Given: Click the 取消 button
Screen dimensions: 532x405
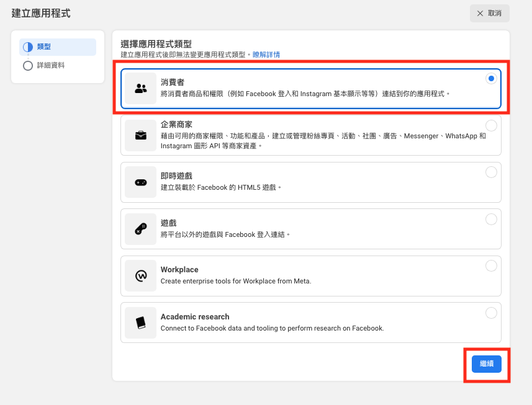Looking at the screenshot, I should 490,13.
